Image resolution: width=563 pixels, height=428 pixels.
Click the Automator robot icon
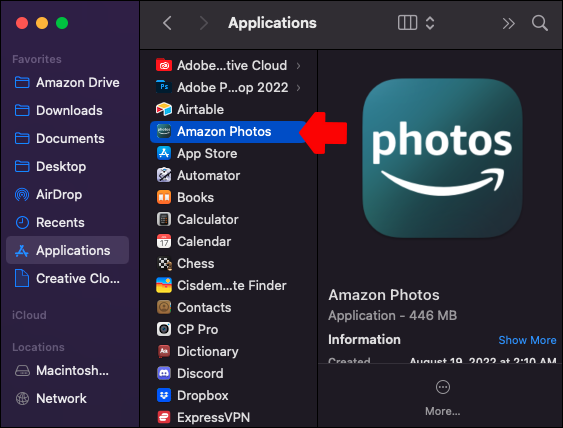pyautogui.click(x=164, y=175)
